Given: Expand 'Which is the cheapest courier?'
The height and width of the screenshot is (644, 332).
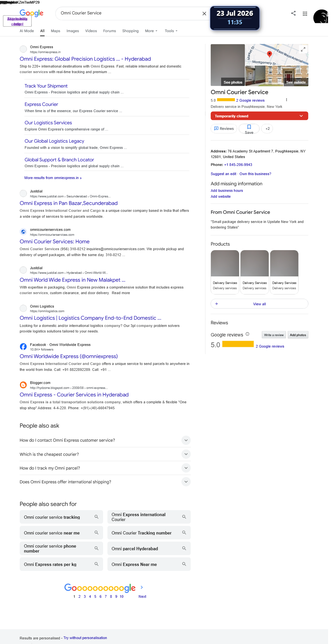Looking at the screenshot, I should click(186, 454).
